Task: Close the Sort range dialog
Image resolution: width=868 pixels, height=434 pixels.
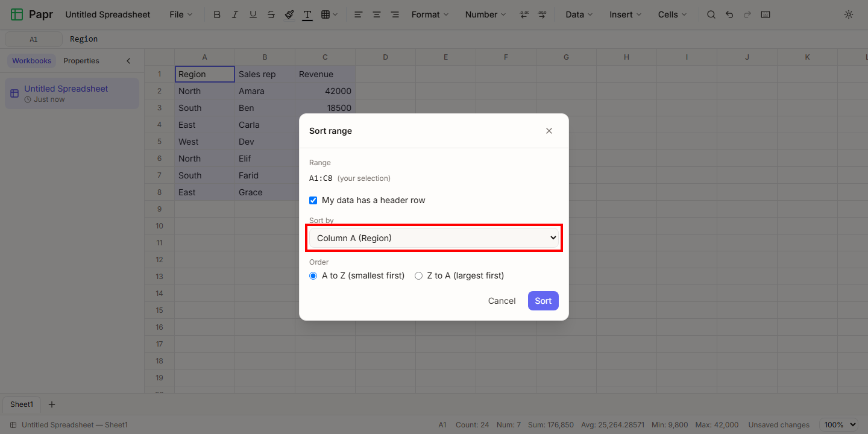Action: tap(549, 131)
